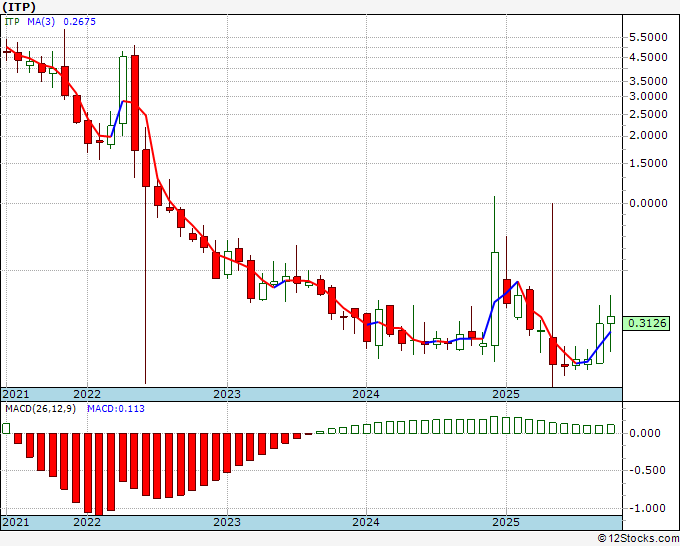Viewport: 680px width, 546px height.
Task: Click the 4.5000 price axis label
Action: [648, 57]
